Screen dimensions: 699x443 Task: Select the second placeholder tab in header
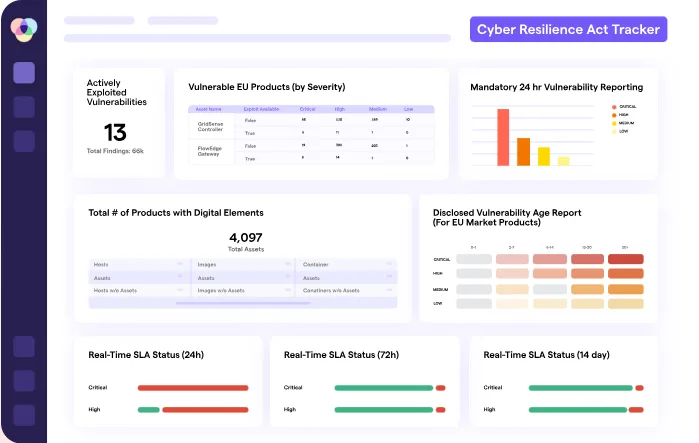(x=182, y=20)
